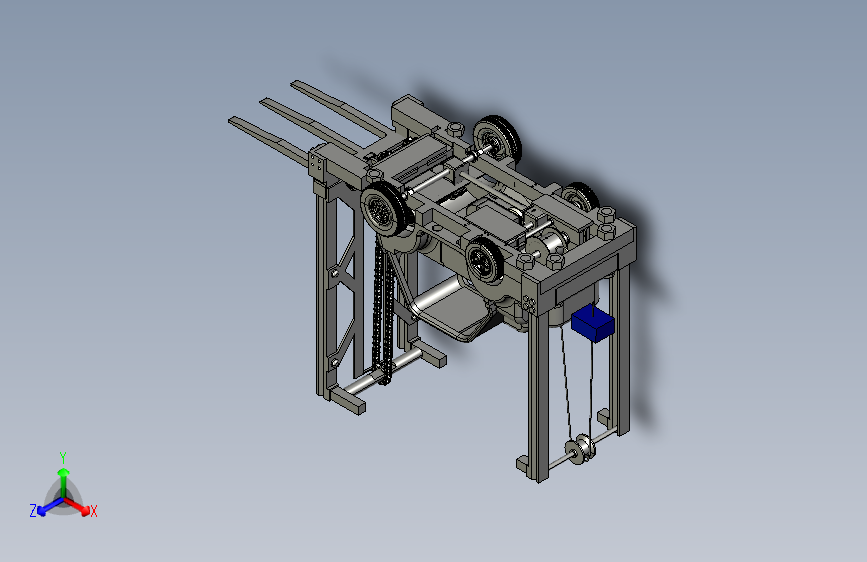This screenshot has width=867, height=562.
Task: Click the green Y axis of the orientation triad
Action: pos(64,483)
